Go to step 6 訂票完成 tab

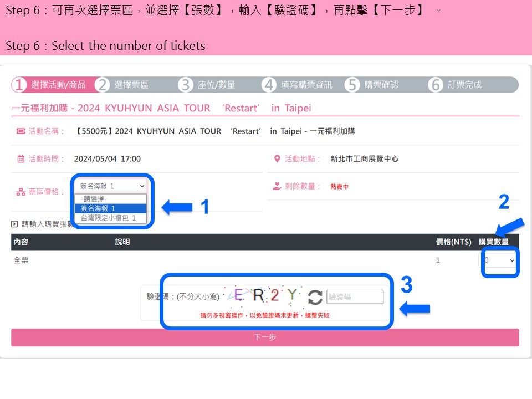(x=473, y=85)
